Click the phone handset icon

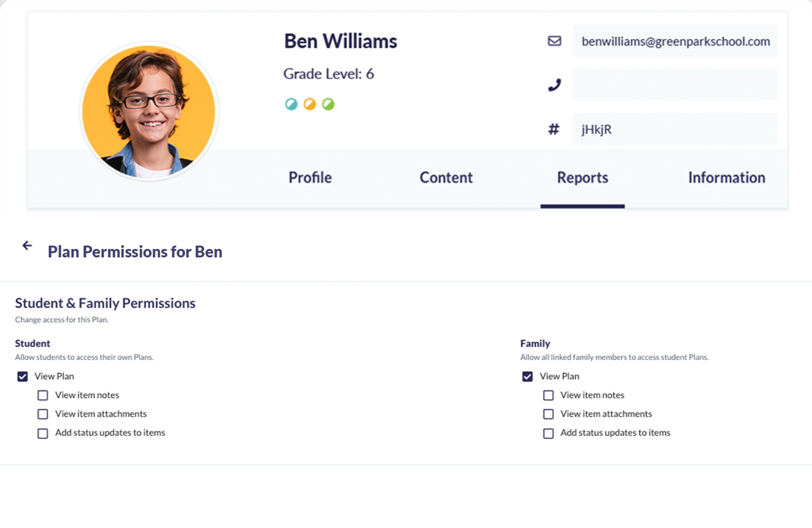click(554, 85)
